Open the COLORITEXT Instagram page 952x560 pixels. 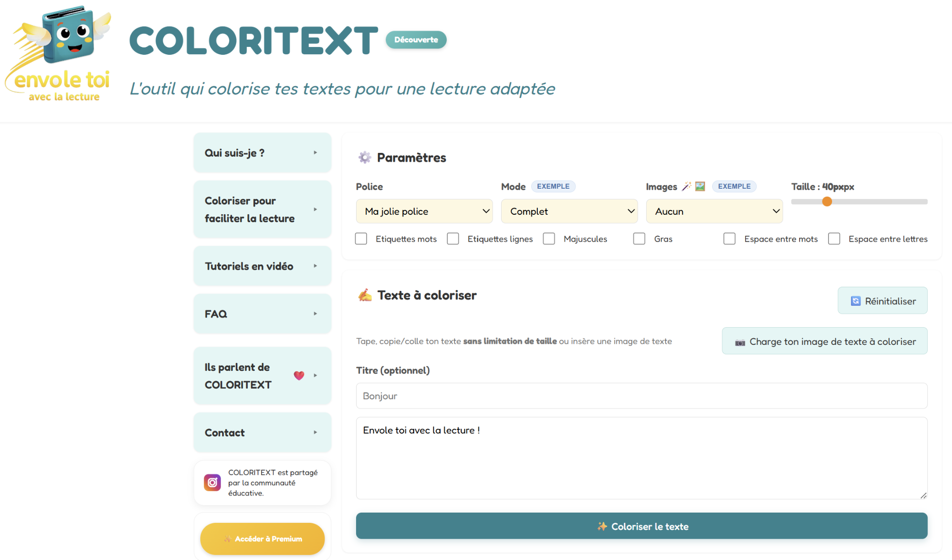[212, 482]
